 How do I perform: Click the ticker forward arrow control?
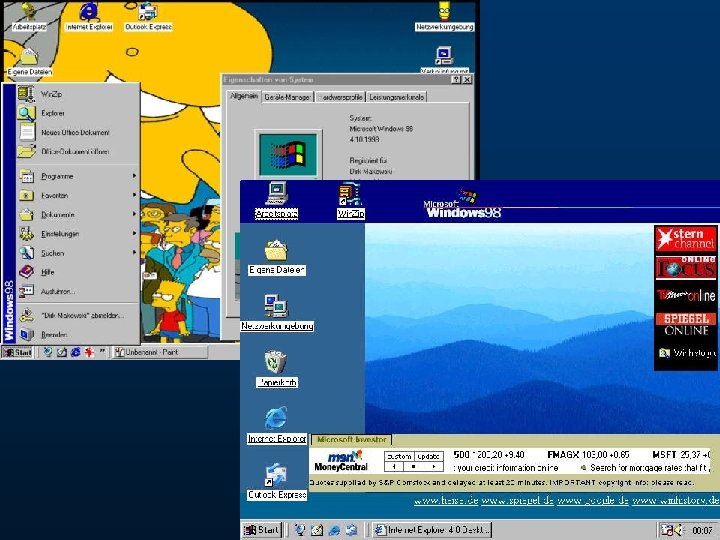[433, 467]
